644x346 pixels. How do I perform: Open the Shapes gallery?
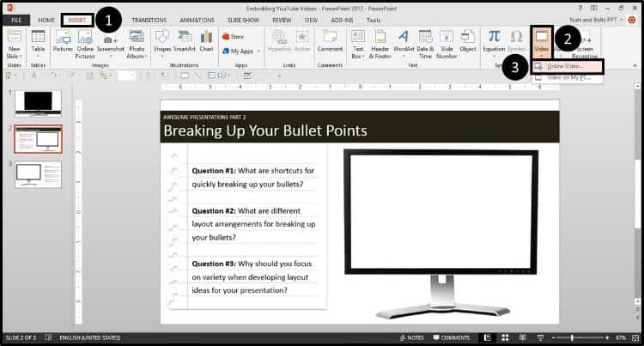coord(161,42)
